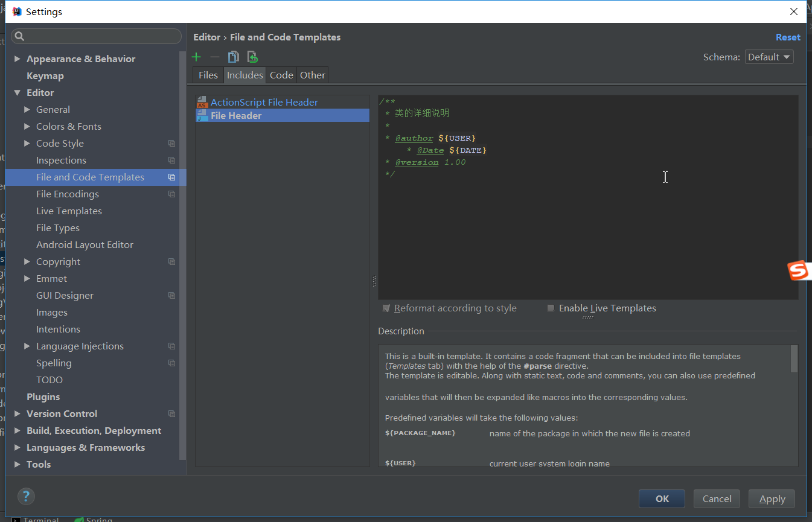Click the IntelliJ logo in the title bar
The image size is (812, 522).
click(x=17, y=11)
